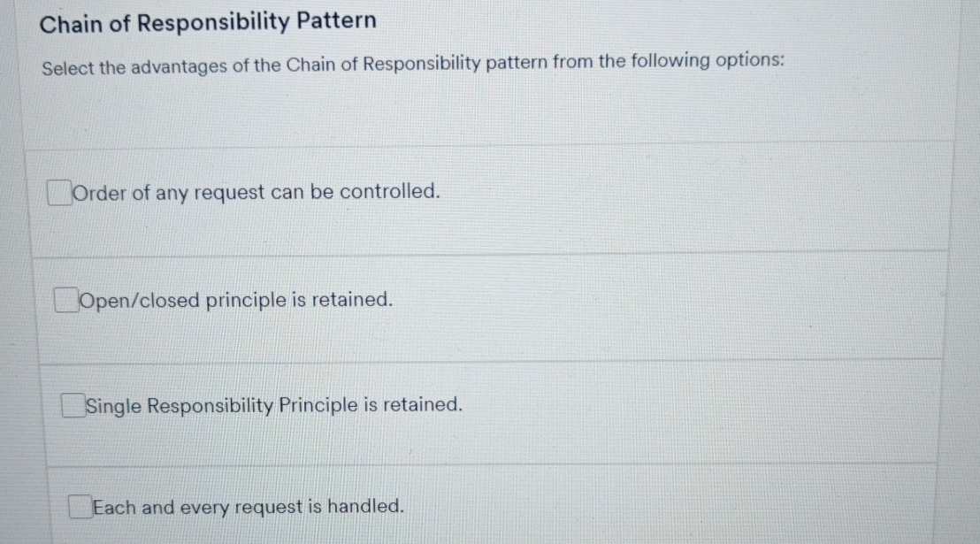
Task: Click the 'Chain of Responsibility Pattern' heading
Action: (x=208, y=20)
